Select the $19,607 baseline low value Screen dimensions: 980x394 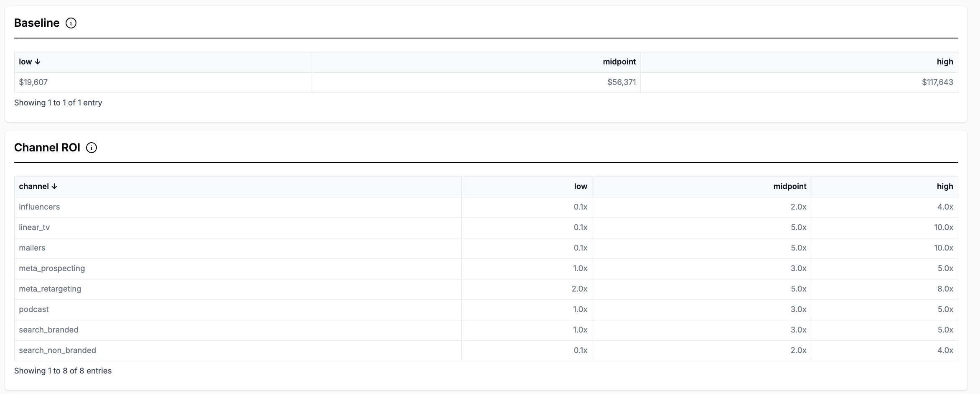click(33, 82)
